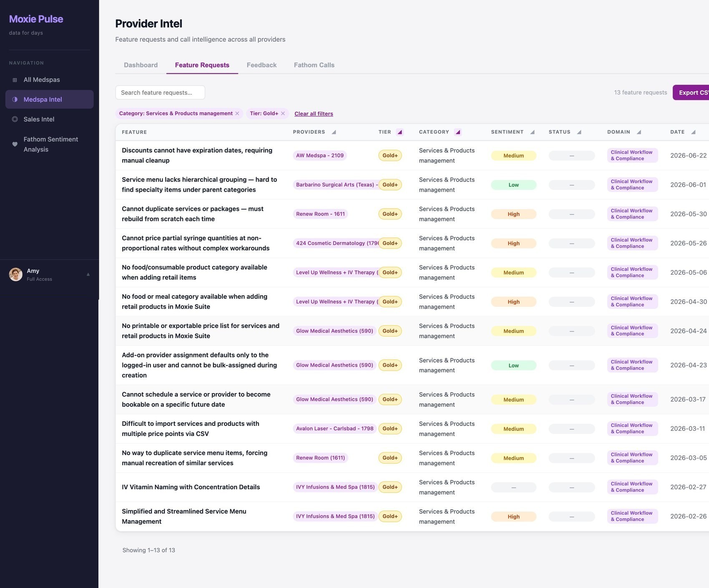Expand the Amy user menu arrow
709x588 pixels.
(88, 274)
